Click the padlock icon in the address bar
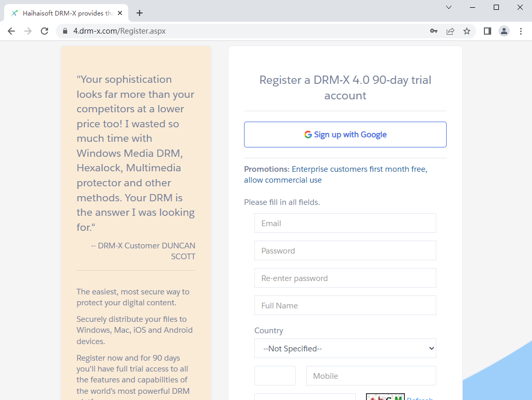 [x=65, y=31]
